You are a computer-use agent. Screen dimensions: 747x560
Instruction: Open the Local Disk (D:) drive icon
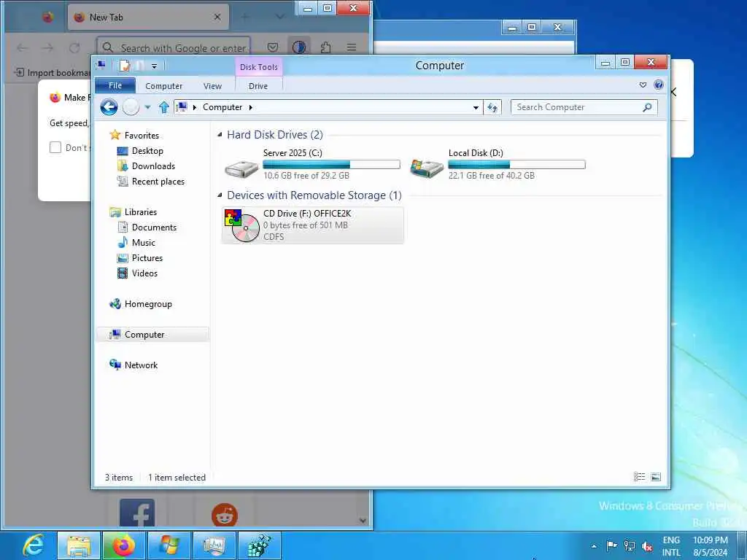(426, 168)
